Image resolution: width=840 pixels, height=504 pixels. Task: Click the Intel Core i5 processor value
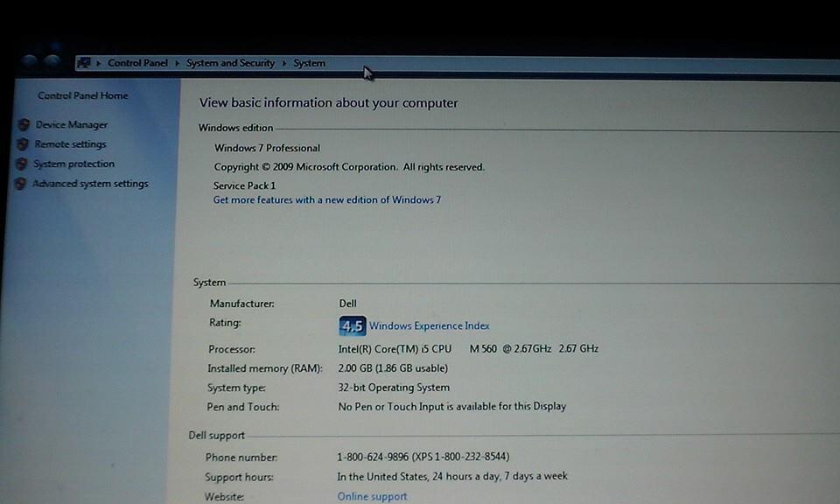pyautogui.click(x=468, y=348)
